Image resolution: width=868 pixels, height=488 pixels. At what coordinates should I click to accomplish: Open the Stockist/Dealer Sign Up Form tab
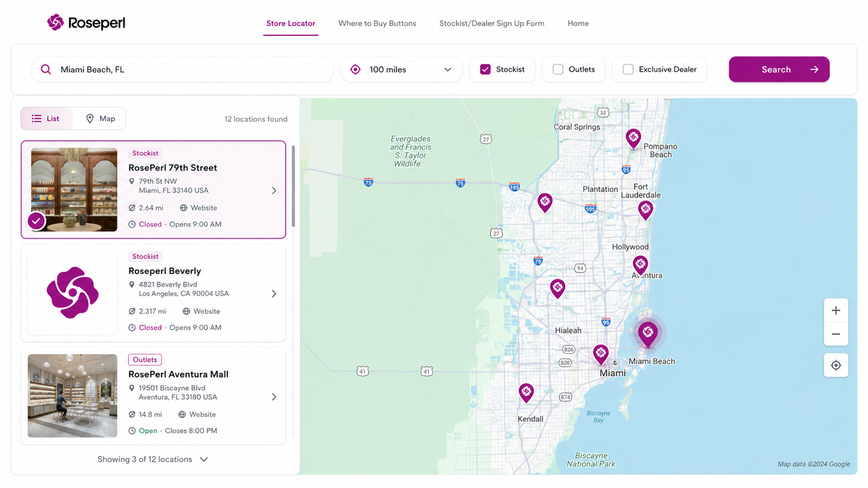click(492, 23)
